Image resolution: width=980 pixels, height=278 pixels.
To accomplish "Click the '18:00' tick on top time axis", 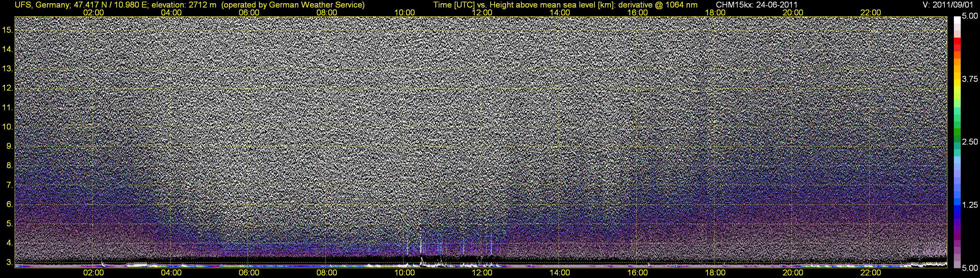I will tap(715, 12).
